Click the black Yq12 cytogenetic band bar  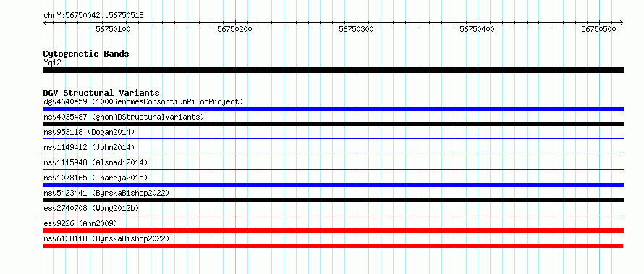[333, 70]
